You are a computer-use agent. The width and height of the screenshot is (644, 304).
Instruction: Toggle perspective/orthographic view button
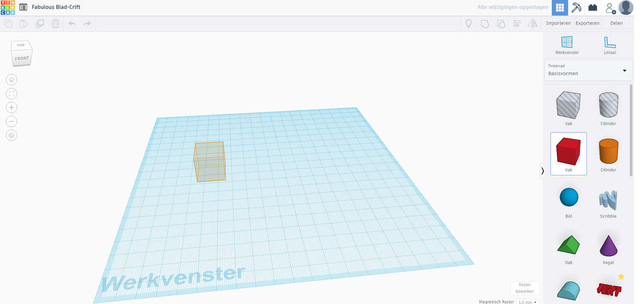pos(12,135)
